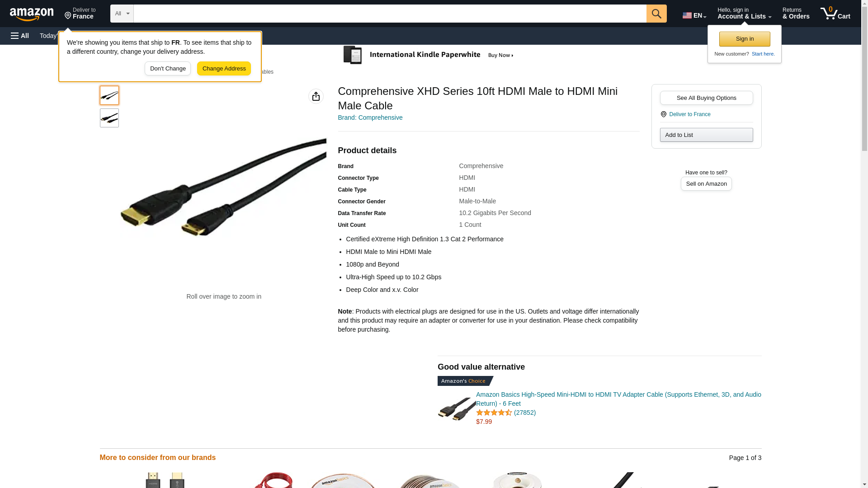The width and height of the screenshot is (868, 488).
Task: Click the Deliver to France location icon
Action: point(664,114)
